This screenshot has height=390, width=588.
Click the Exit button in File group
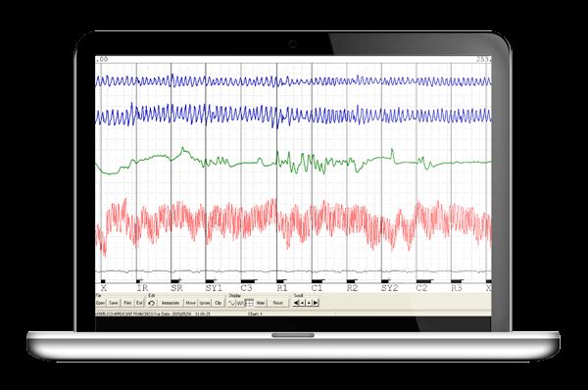139,303
